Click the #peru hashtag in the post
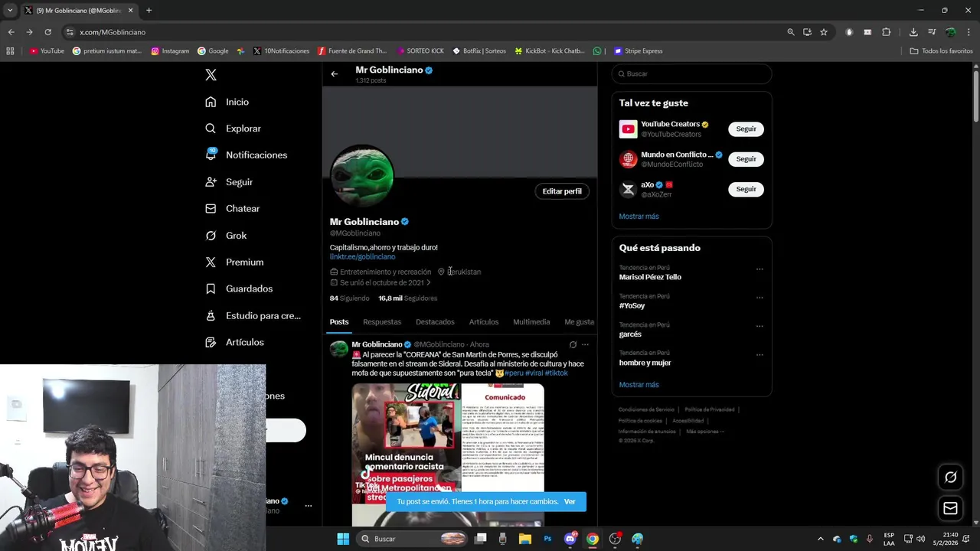This screenshot has height=551, width=980. point(514,373)
